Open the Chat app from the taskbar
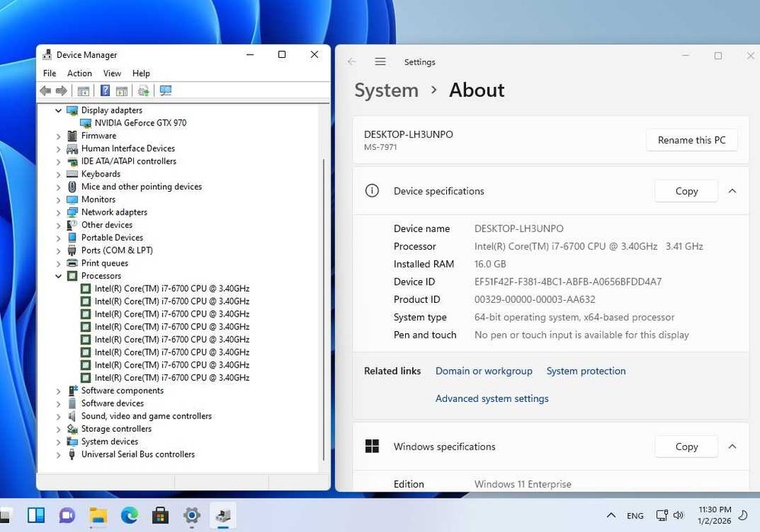Viewport: 760px width, 532px height. point(67,515)
